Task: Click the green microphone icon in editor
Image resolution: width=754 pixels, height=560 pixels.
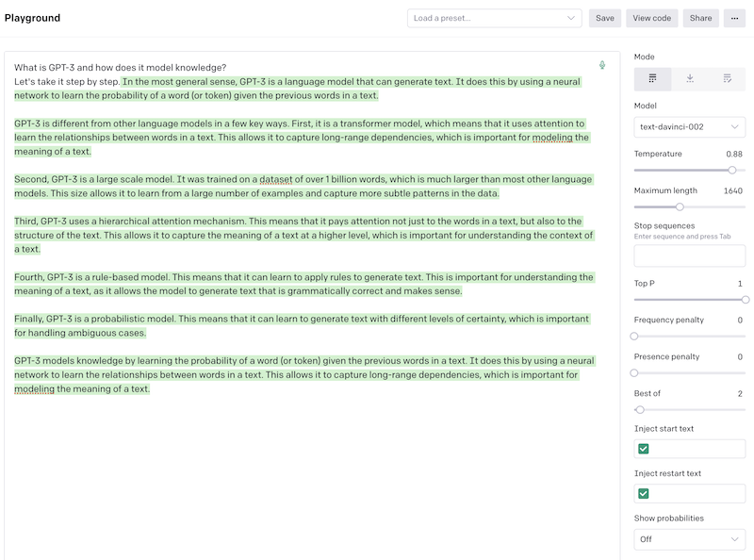Action: [x=602, y=65]
